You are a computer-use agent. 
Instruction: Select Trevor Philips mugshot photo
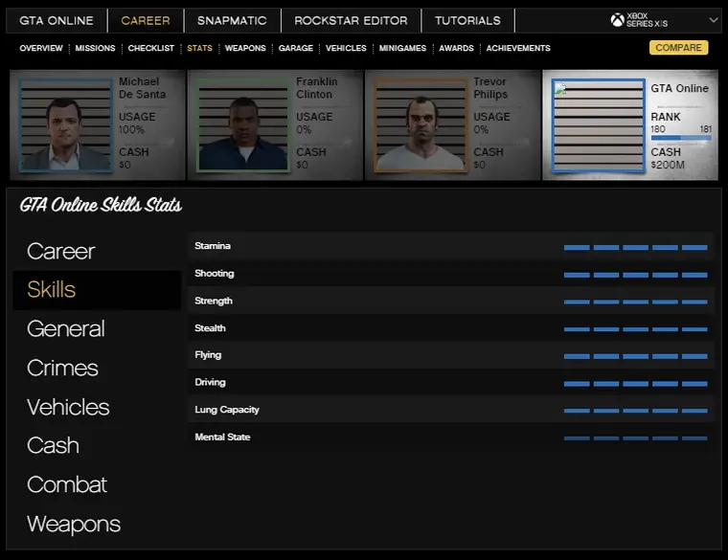point(421,124)
